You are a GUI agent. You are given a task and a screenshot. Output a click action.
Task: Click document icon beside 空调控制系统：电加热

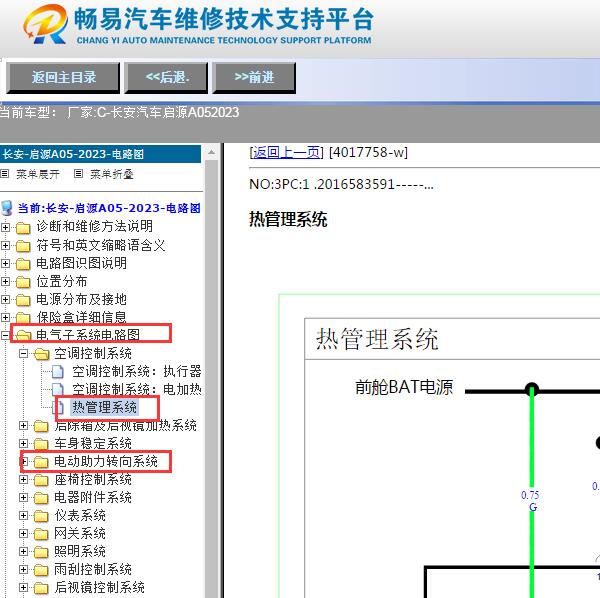pos(58,389)
